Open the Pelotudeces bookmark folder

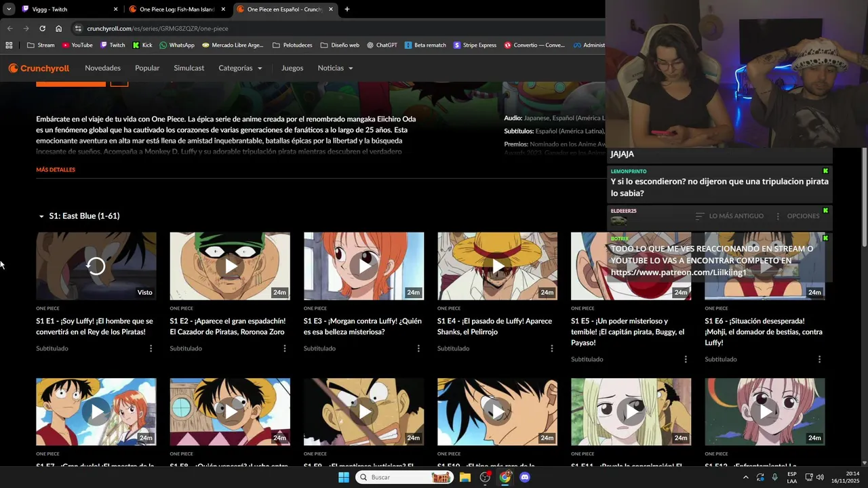click(292, 45)
